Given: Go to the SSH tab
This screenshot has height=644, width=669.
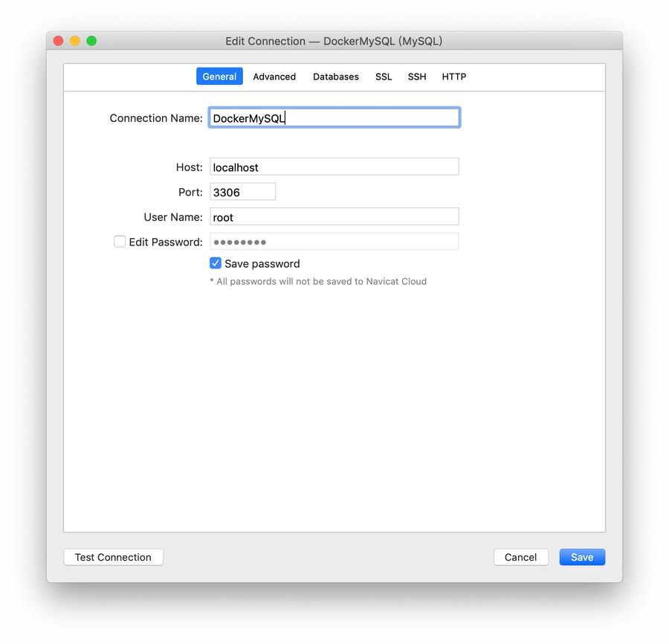Looking at the screenshot, I should pos(417,77).
